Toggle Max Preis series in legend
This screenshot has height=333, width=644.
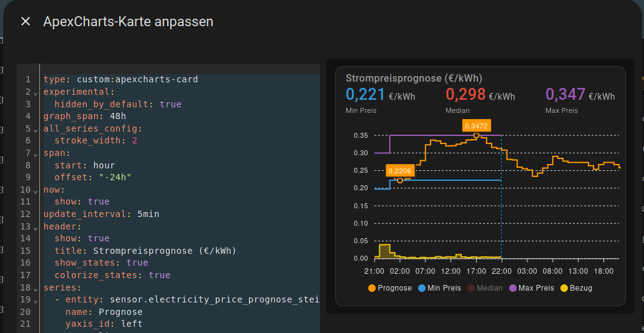[x=532, y=288]
